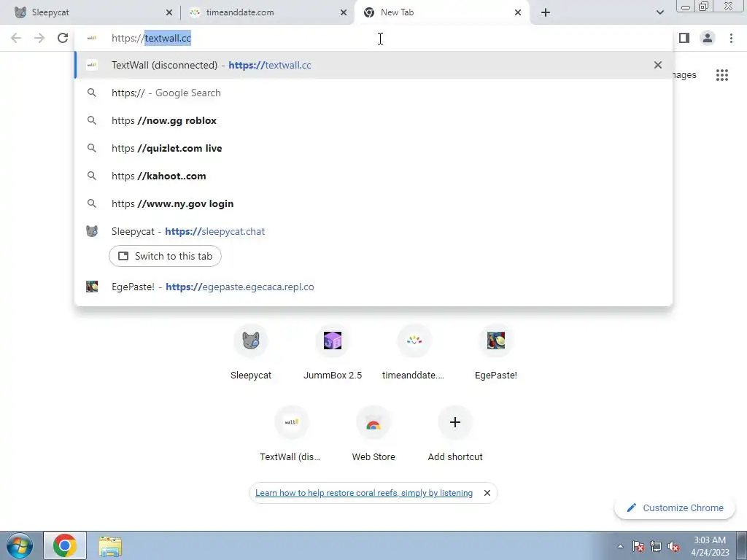The width and height of the screenshot is (747, 560).
Task: Click the browser forward arrow
Action: click(39, 38)
